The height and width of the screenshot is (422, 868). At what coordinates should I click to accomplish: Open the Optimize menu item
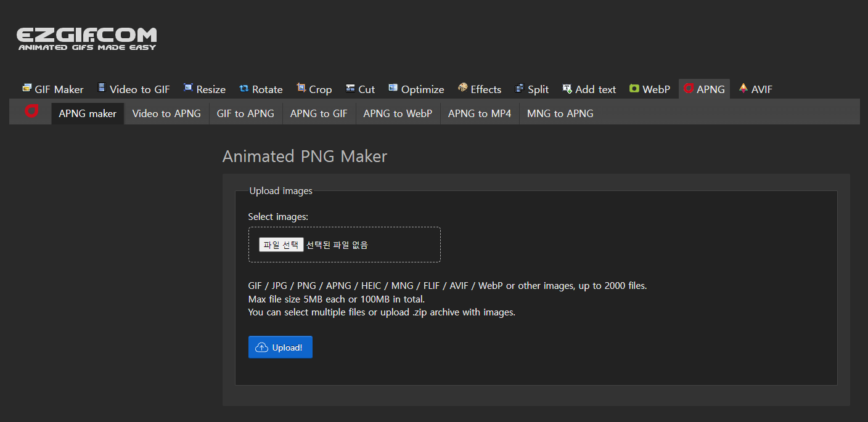click(x=416, y=89)
